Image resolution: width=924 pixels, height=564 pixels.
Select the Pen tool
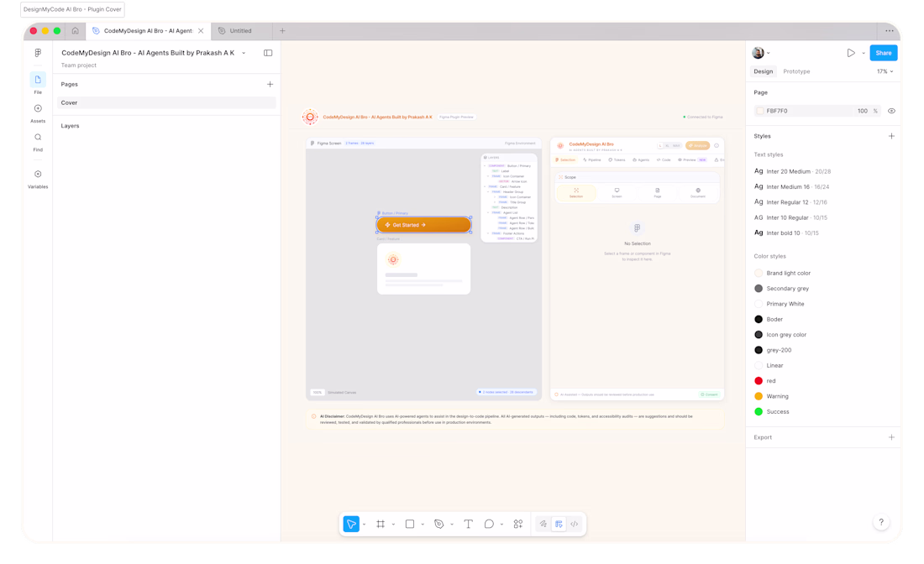439,524
